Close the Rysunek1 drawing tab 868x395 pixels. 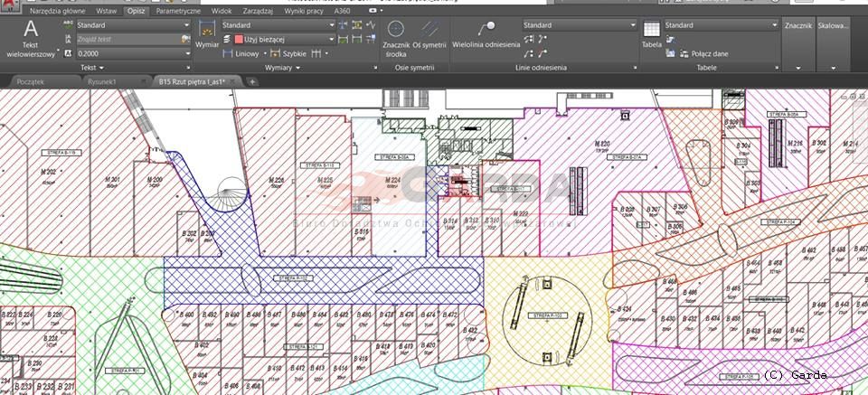(143, 82)
